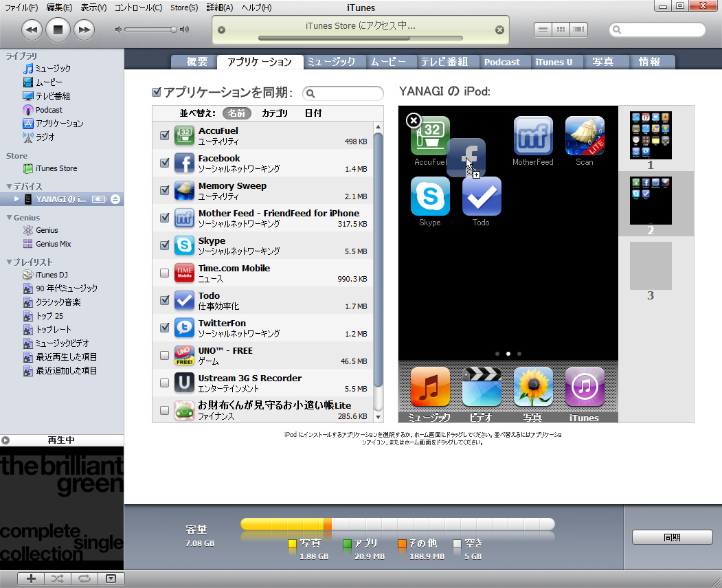The image size is (722, 588).
Task: Sort apps by 名前
Action: pos(237,113)
